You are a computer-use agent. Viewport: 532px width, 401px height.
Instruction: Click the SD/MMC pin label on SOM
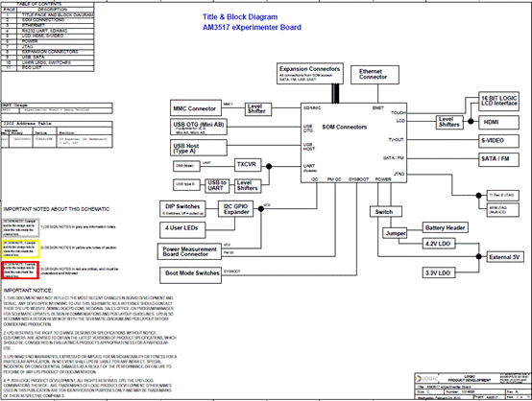pos(312,108)
